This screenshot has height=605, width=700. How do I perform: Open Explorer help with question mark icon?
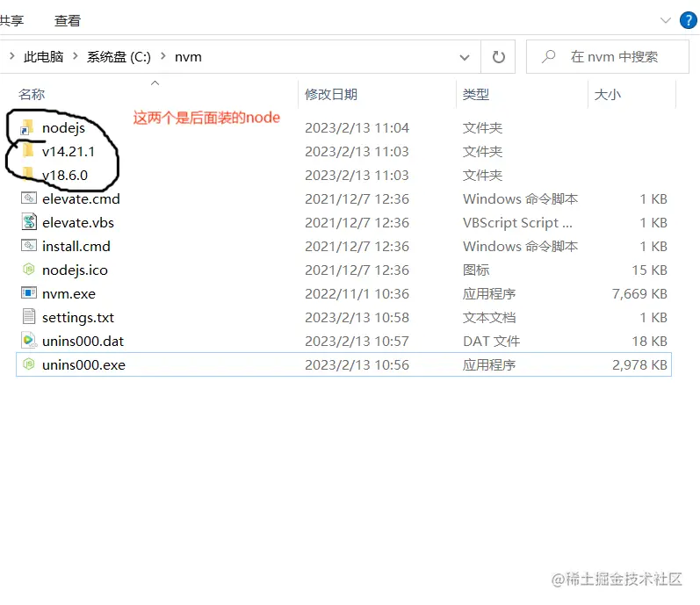click(688, 20)
